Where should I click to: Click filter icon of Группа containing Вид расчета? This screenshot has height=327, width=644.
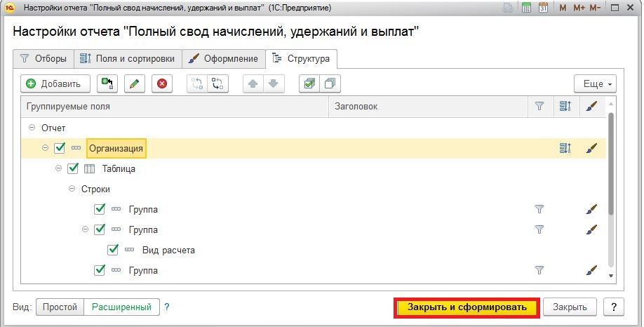point(539,229)
